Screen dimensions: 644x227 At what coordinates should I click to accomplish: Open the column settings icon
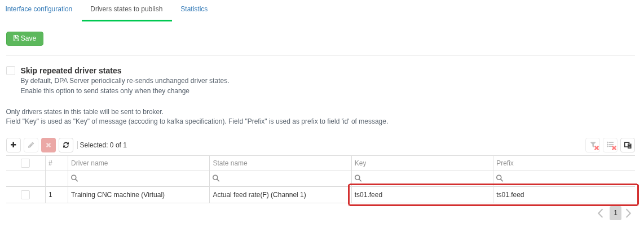pyautogui.click(x=628, y=145)
